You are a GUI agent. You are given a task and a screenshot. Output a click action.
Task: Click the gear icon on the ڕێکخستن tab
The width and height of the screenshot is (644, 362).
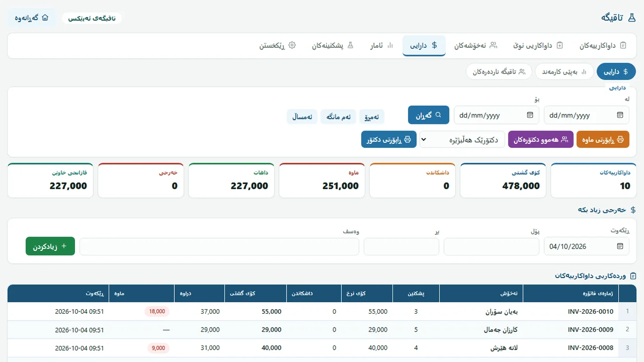click(292, 45)
